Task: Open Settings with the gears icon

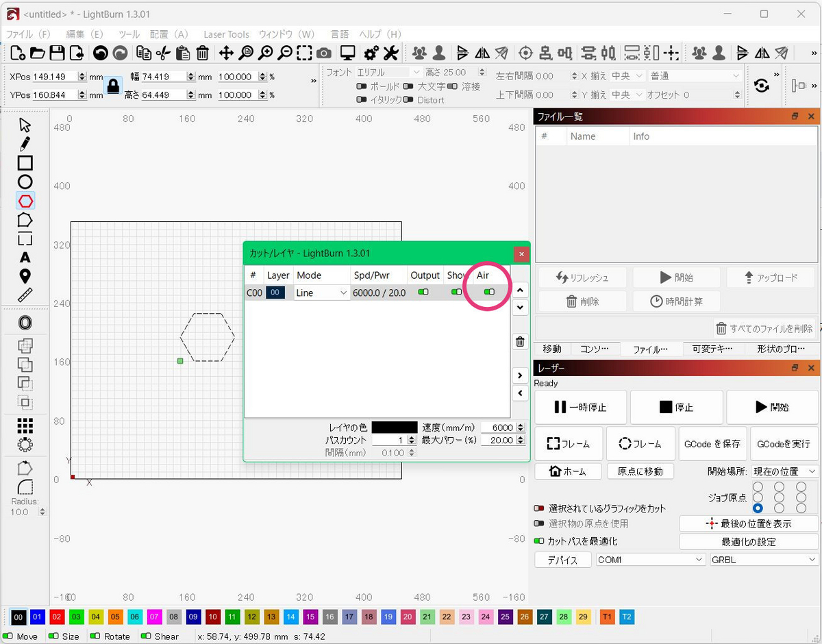Action: pyautogui.click(x=371, y=53)
